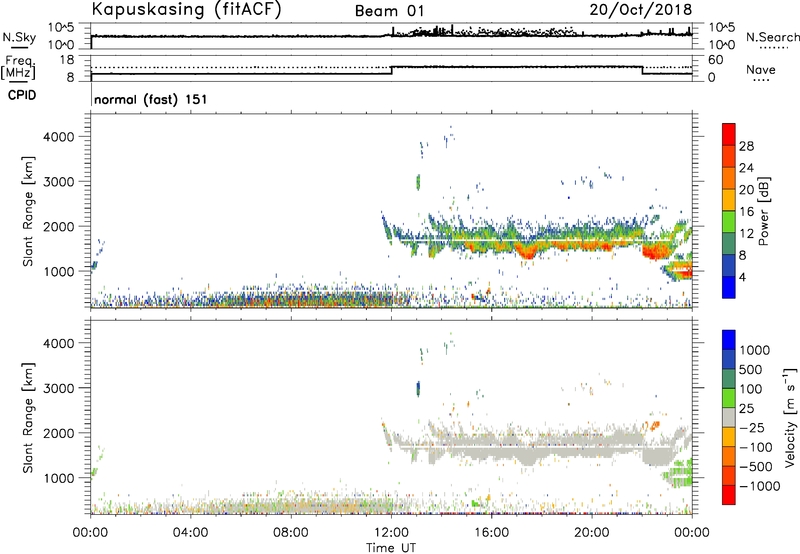
Task: Click the '60' Nave axis tick
Action: point(715,60)
